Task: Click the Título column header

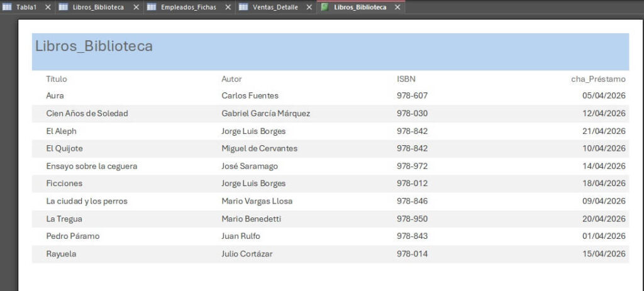Action: tap(56, 79)
